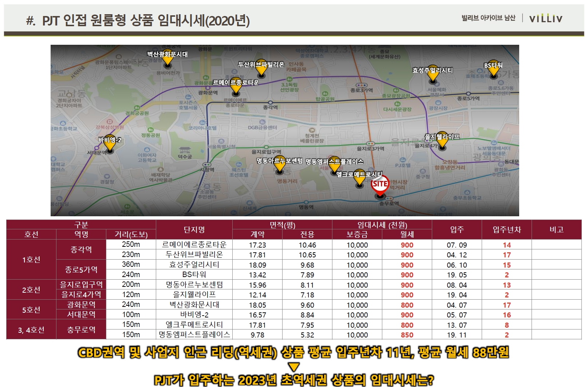Click monthly rent 800 for 벽산광화문시대
The height and width of the screenshot is (387, 588).
[407, 305]
